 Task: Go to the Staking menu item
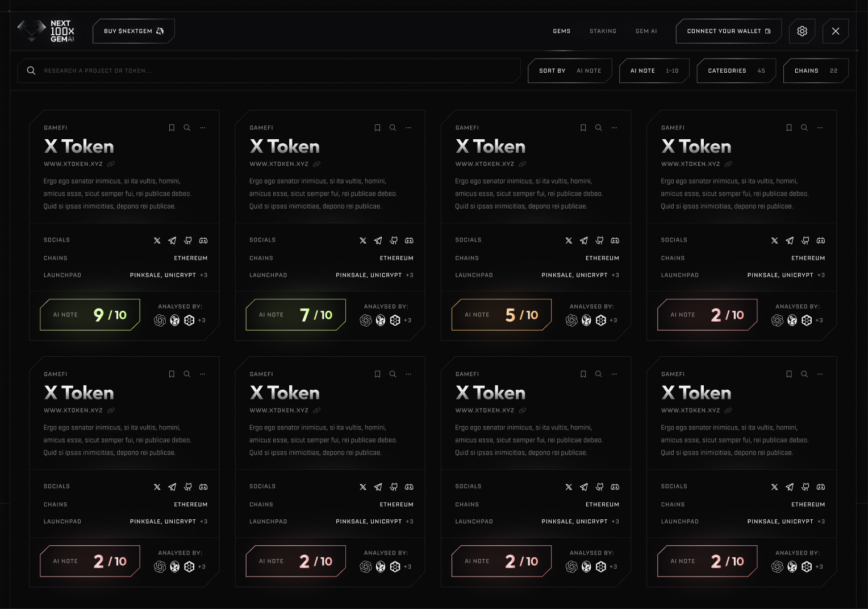(603, 31)
